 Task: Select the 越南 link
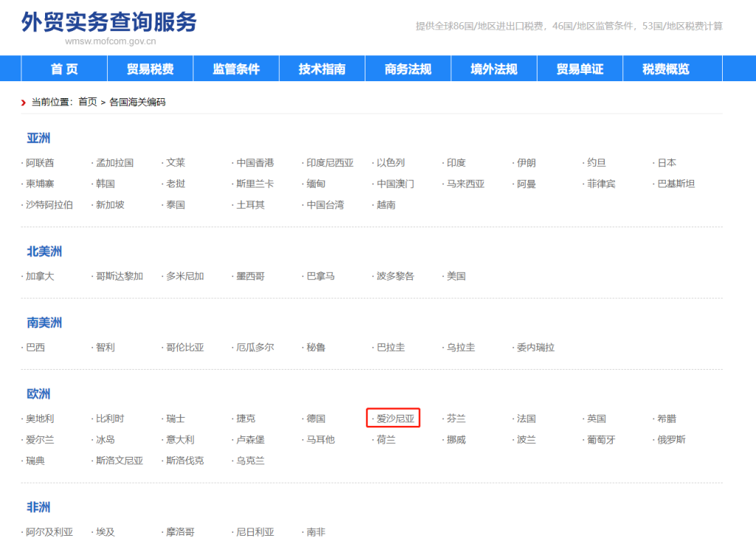click(385, 205)
